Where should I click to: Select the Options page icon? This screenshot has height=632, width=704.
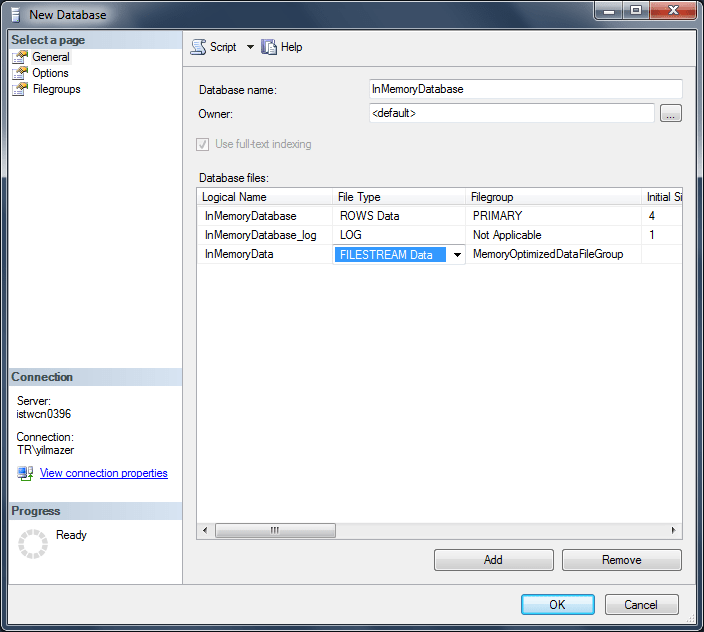(x=20, y=73)
